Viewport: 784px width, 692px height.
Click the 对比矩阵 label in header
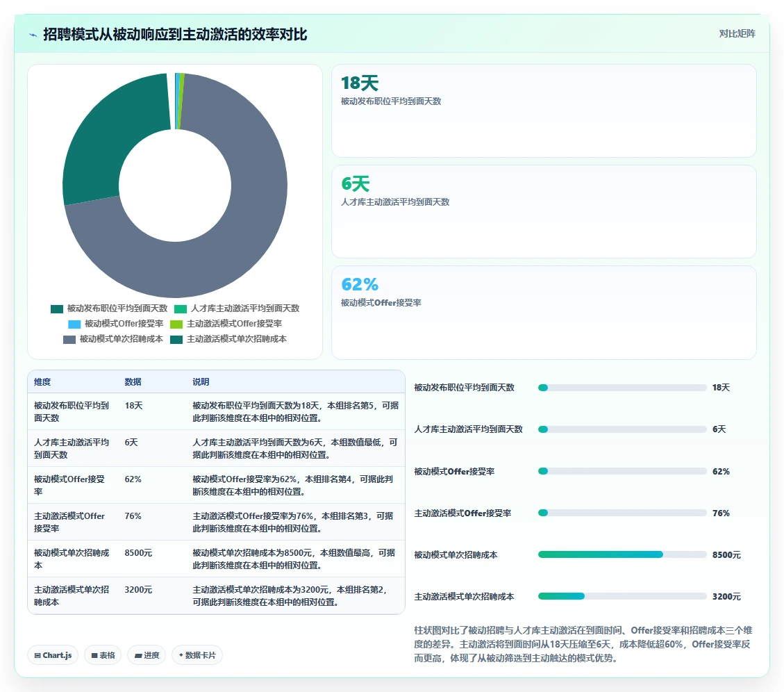[737, 33]
